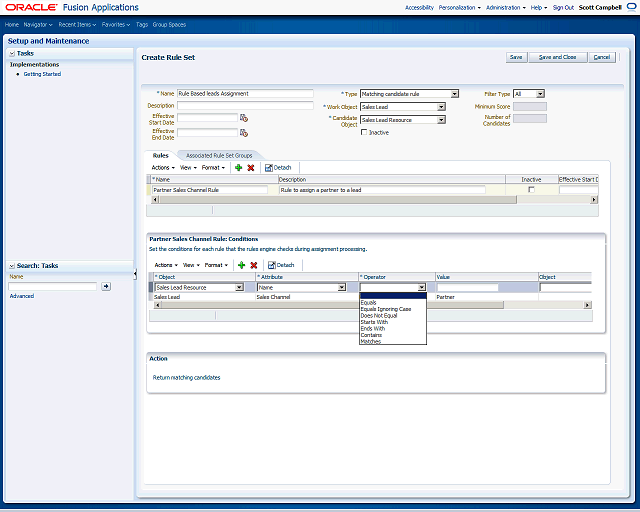The image size is (640, 512).
Task: Delete the selected rule with red X in Rules toolbar
Action: pos(251,167)
